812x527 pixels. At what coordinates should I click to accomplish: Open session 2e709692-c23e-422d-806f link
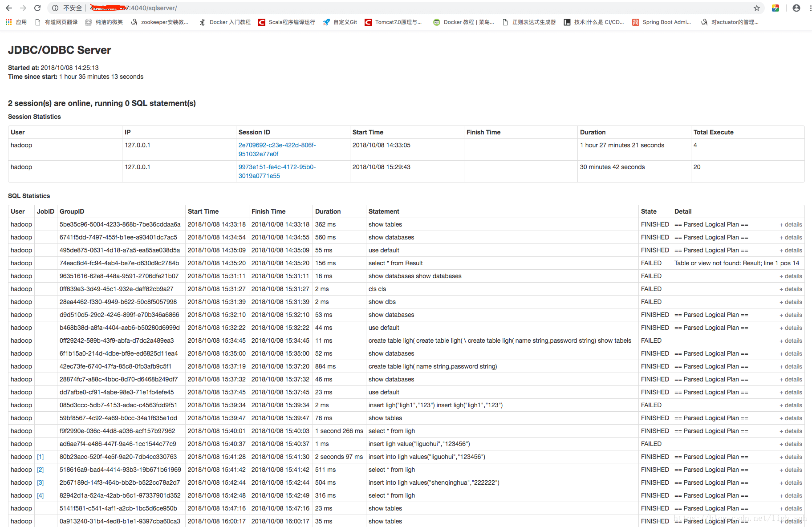(277, 150)
